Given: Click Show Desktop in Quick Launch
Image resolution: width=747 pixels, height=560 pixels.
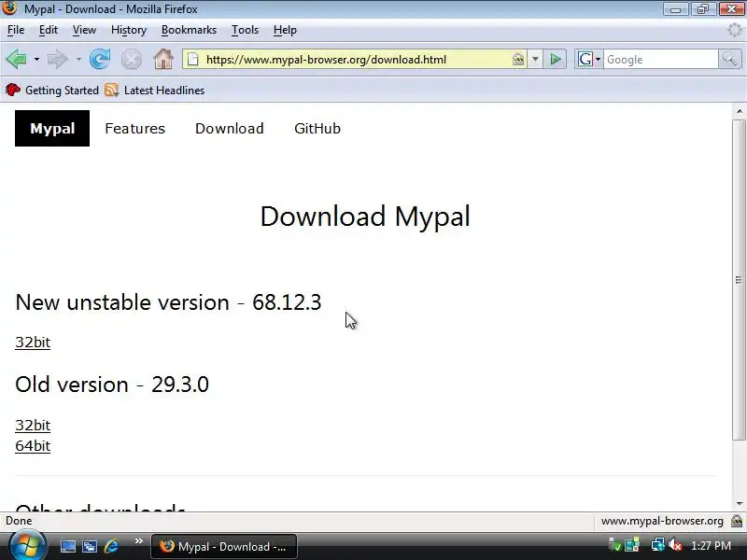Looking at the screenshot, I should click(67, 546).
